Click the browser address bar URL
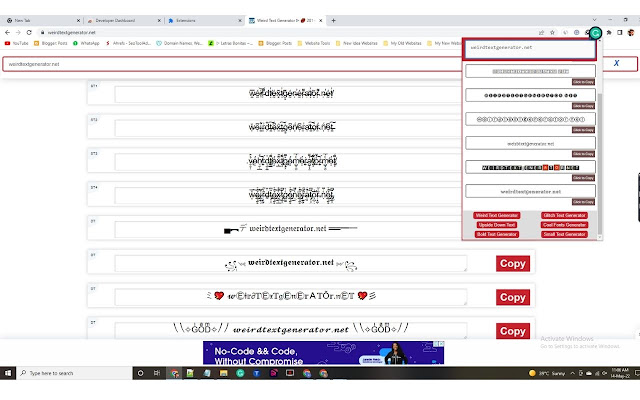Screen dimensions: 640x400 72,32
